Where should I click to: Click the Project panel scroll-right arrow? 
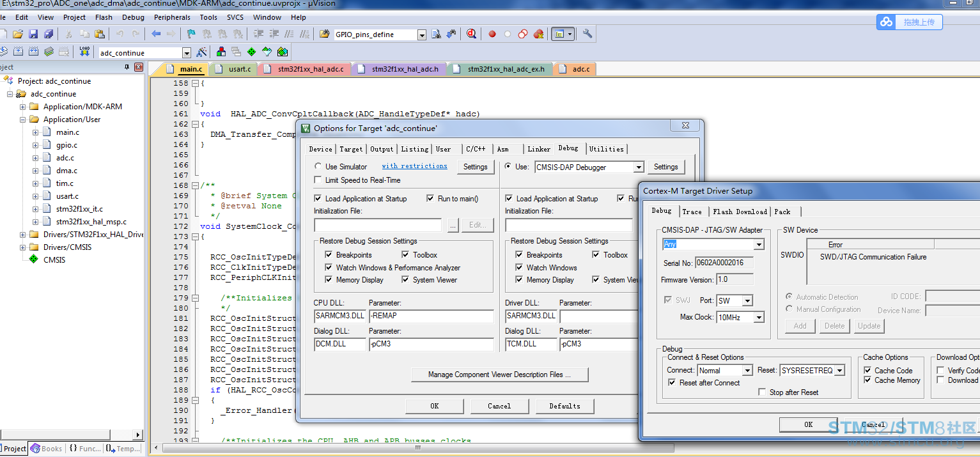pyautogui.click(x=138, y=435)
